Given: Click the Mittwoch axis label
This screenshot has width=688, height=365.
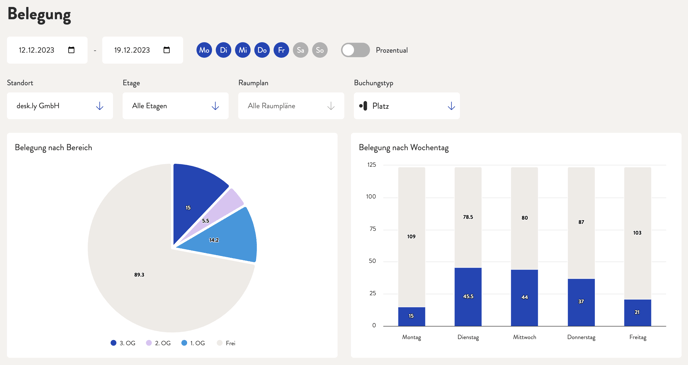Looking at the screenshot, I should tap(524, 337).
